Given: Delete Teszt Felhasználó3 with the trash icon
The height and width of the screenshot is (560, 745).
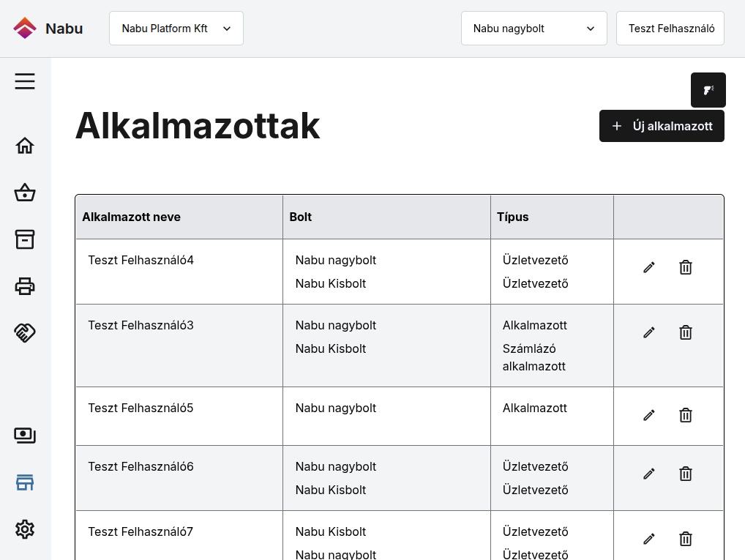Looking at the screenshot, I should (x=686, y=333).
